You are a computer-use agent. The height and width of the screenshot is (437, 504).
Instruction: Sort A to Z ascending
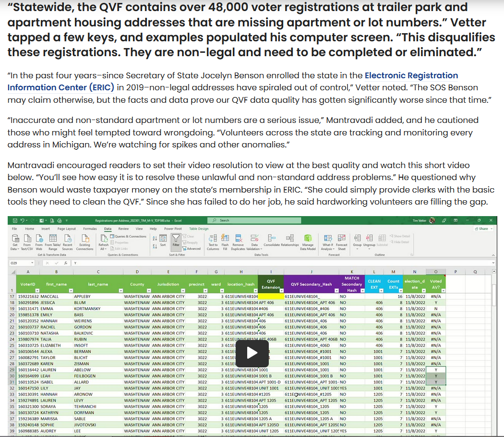(155, 238)
